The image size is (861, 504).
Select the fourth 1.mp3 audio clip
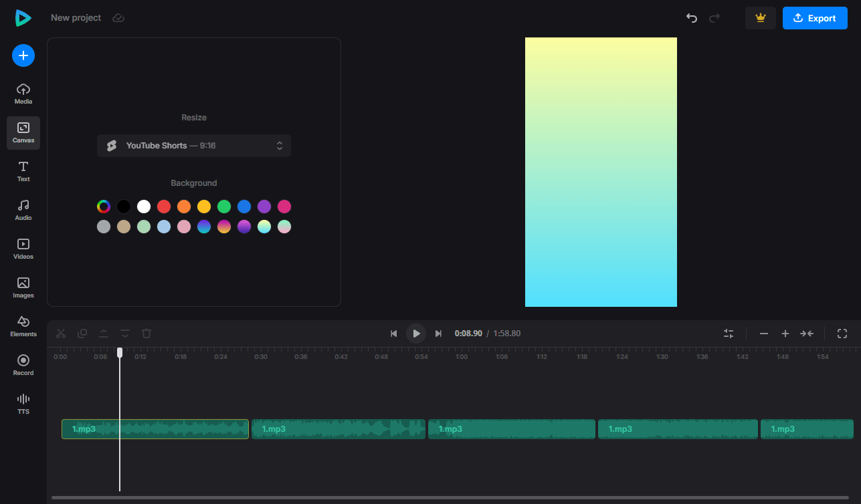[678, 429]
